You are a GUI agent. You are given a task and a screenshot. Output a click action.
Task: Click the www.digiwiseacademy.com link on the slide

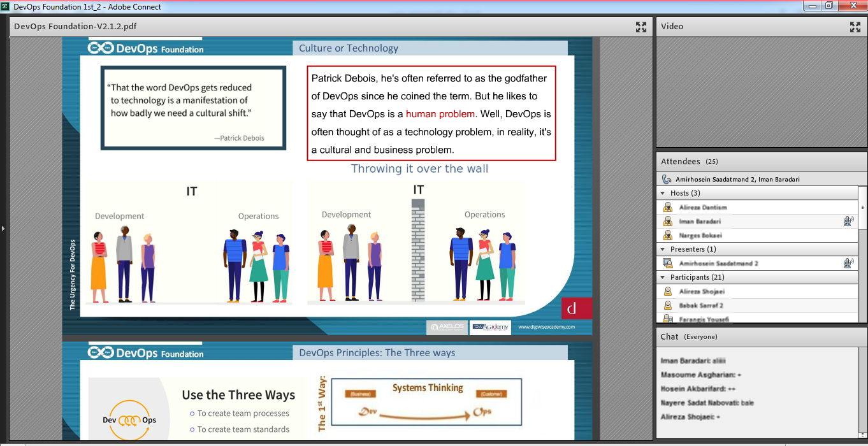click(546, 327)
